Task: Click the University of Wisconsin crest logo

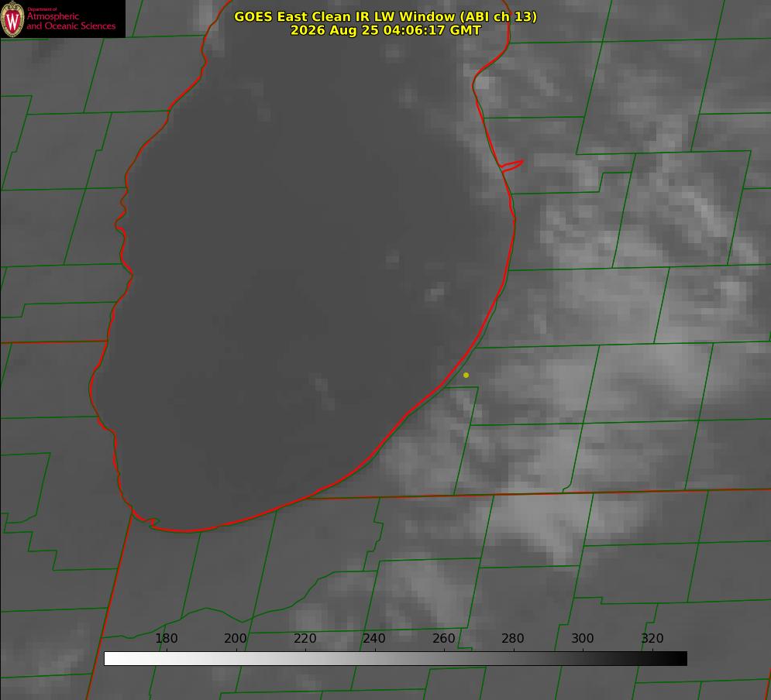Action: point(12,19)
